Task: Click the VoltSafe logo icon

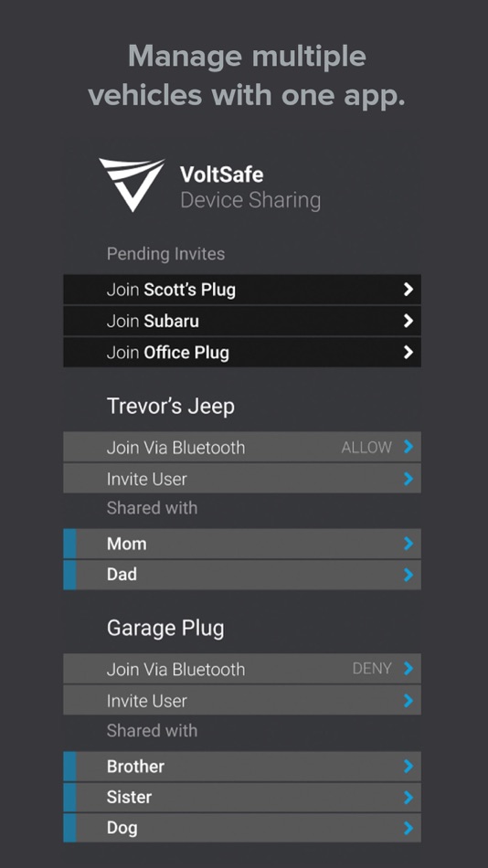Action: tap(132, 185)
